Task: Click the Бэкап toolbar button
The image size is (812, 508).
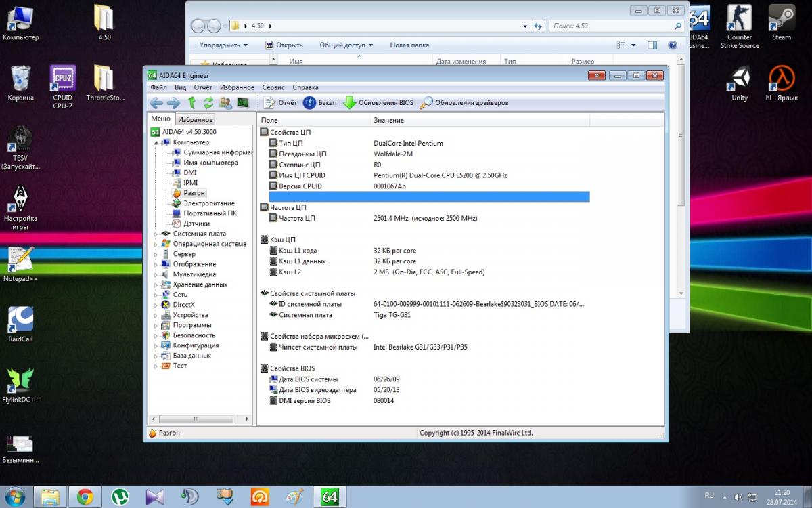Action: click(319, 103)
